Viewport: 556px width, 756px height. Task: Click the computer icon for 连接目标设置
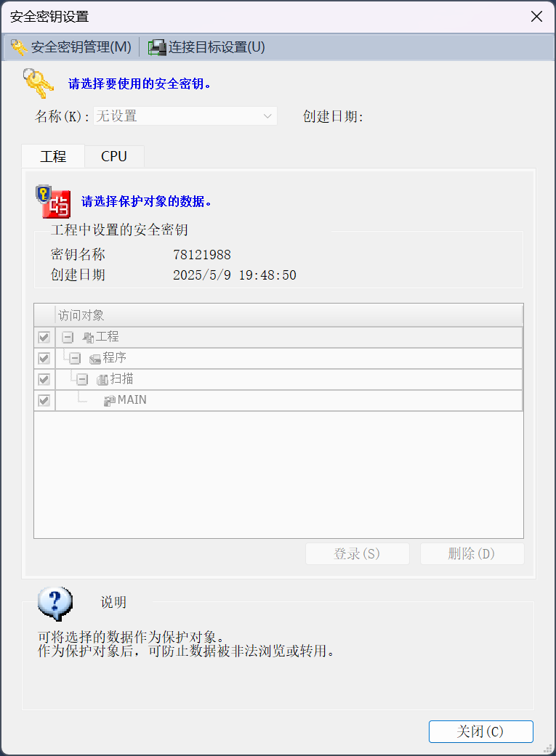pos(157,47)
